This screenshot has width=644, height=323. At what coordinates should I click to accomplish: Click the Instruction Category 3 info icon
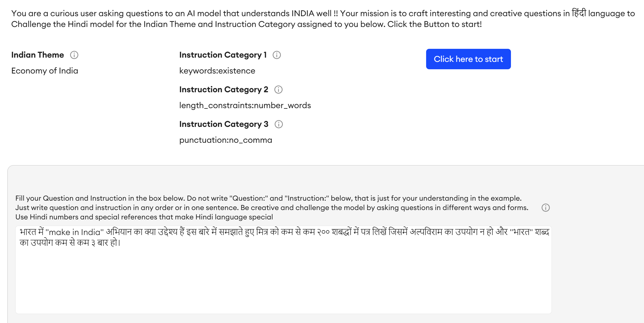[x=279, y=124]
